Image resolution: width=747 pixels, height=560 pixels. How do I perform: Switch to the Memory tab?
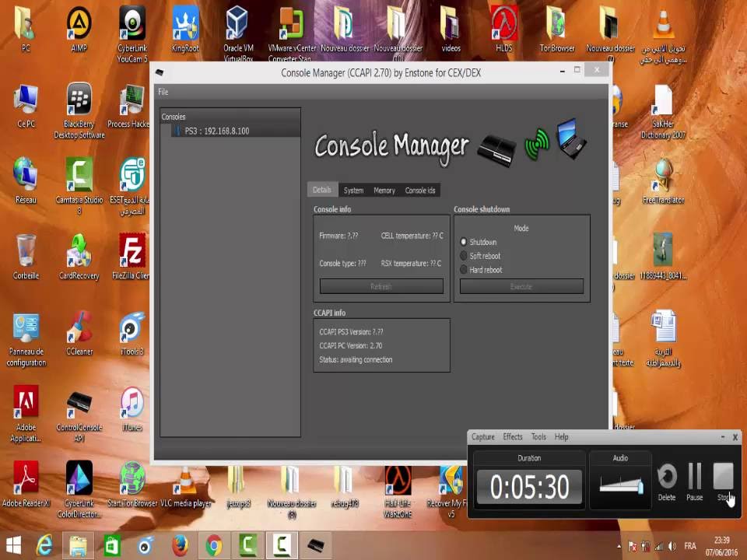384,190
